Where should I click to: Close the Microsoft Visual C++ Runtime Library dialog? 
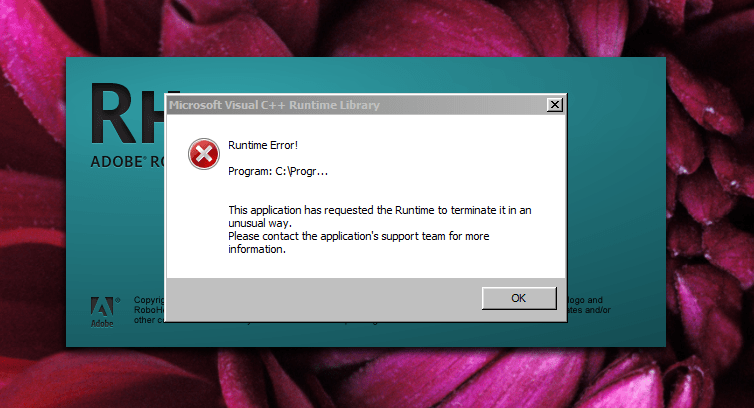click(x=554, y=105)
